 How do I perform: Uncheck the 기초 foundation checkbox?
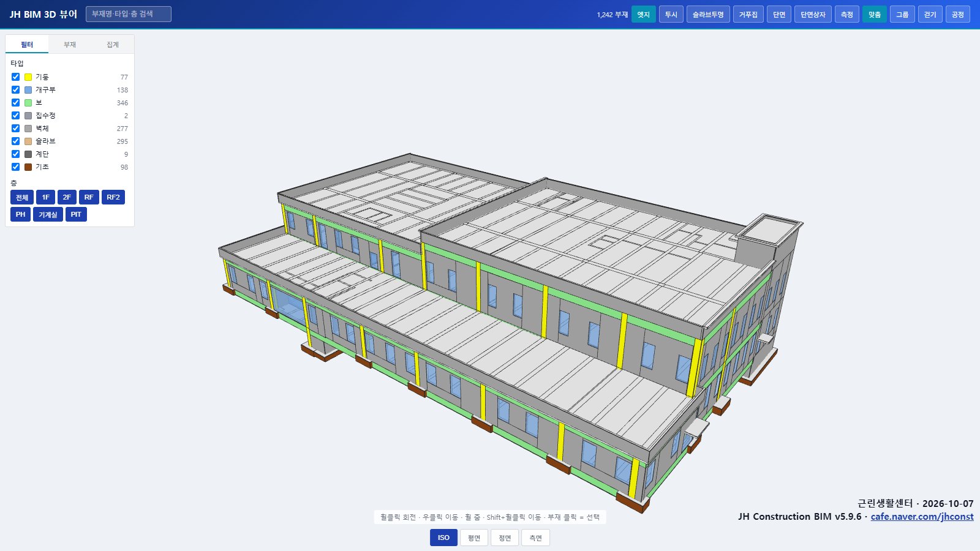16,167
